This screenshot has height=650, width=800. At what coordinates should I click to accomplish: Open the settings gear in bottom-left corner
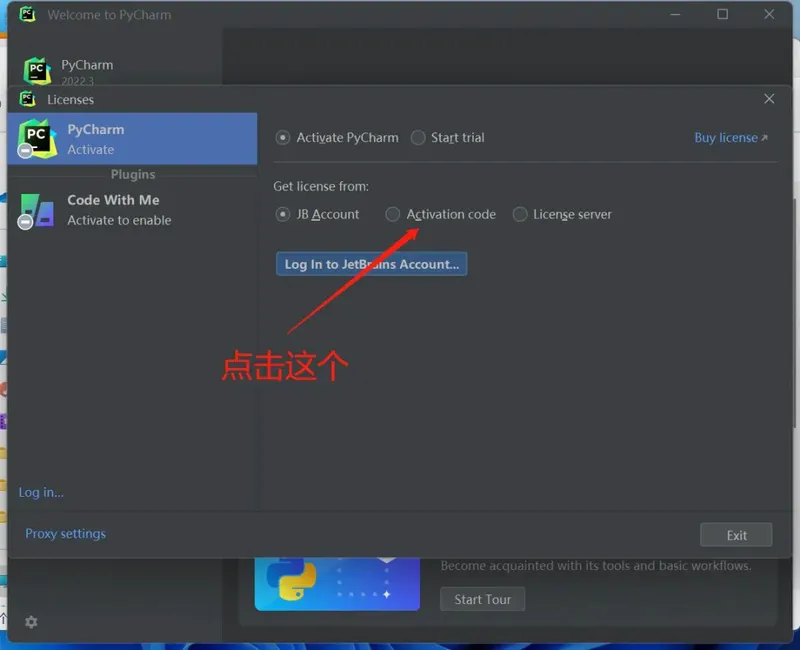click(31, 622)
